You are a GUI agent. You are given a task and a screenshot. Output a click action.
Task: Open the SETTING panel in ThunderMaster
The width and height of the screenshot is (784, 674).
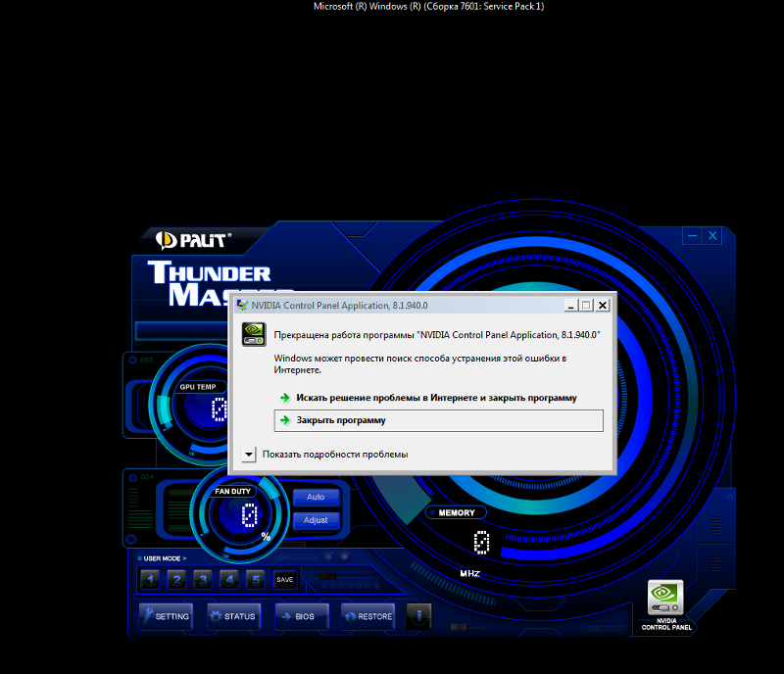[x=166, y=616]
